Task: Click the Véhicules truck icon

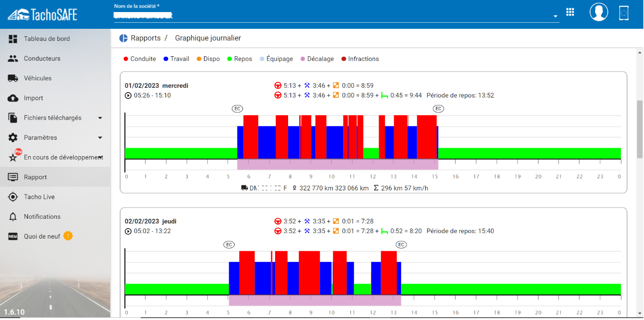Action: point(13,78)
